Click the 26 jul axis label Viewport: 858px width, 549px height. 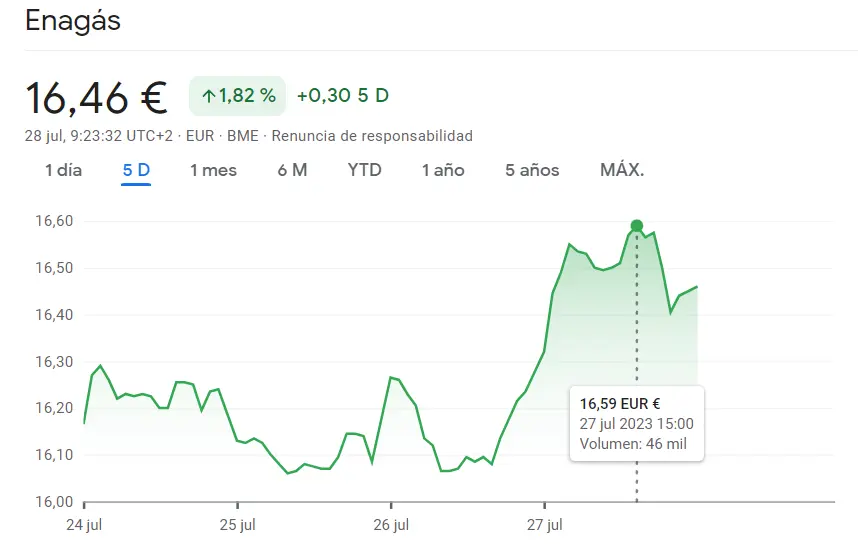point(391,524)
